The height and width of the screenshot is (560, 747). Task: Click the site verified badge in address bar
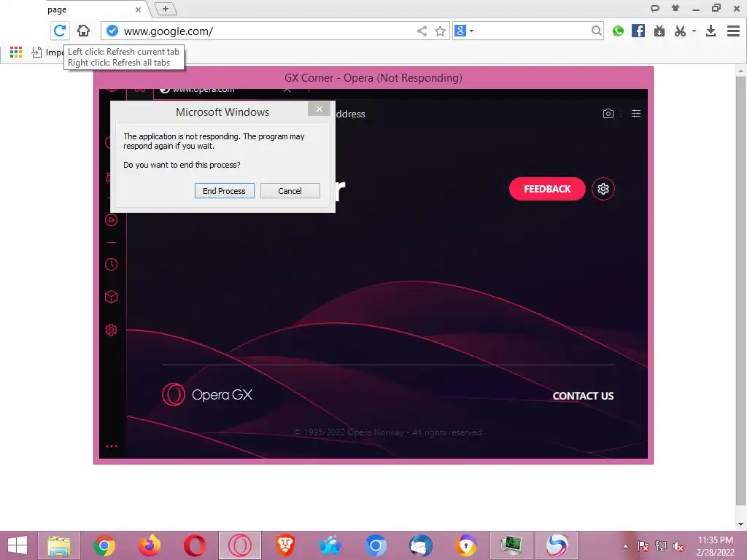tap(112, 31)
